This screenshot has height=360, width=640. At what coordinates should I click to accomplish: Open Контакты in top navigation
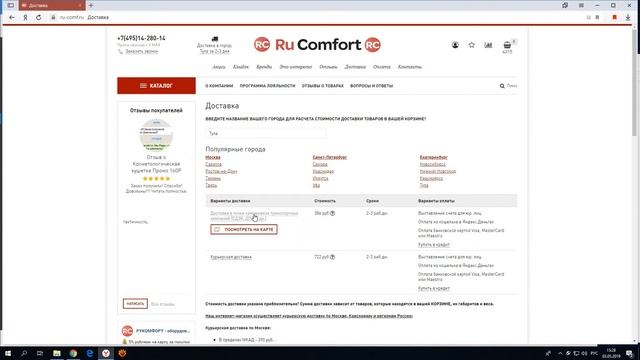tap(410, 67)
